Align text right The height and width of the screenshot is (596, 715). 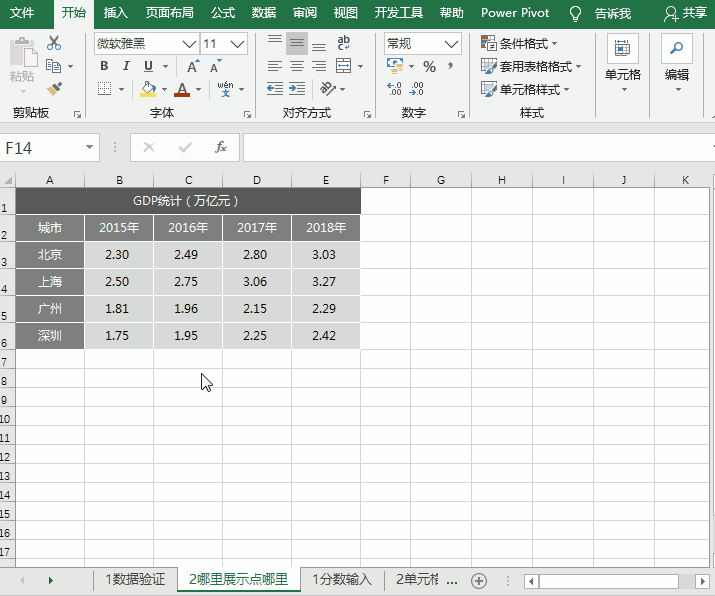tap(319, 67)
